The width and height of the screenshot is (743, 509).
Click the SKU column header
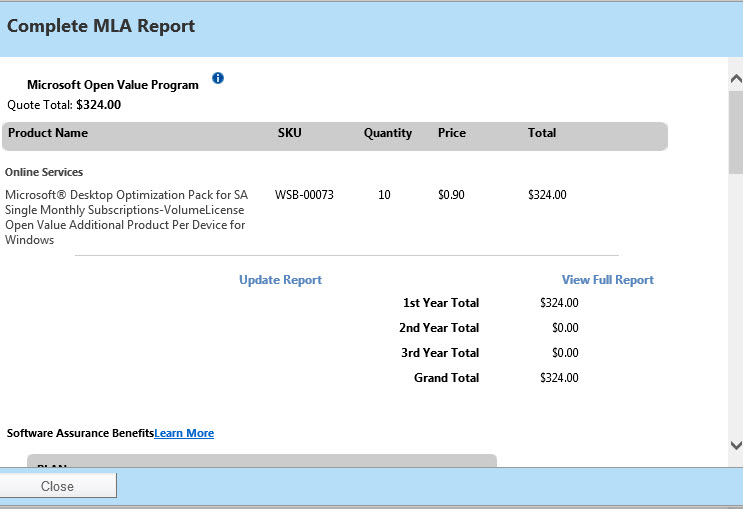(289, 133)
